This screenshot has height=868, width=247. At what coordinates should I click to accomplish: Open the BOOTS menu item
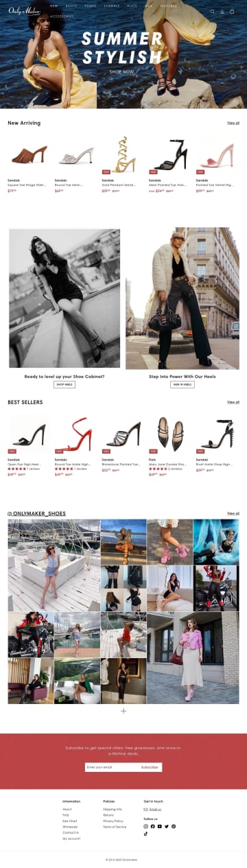71,5
